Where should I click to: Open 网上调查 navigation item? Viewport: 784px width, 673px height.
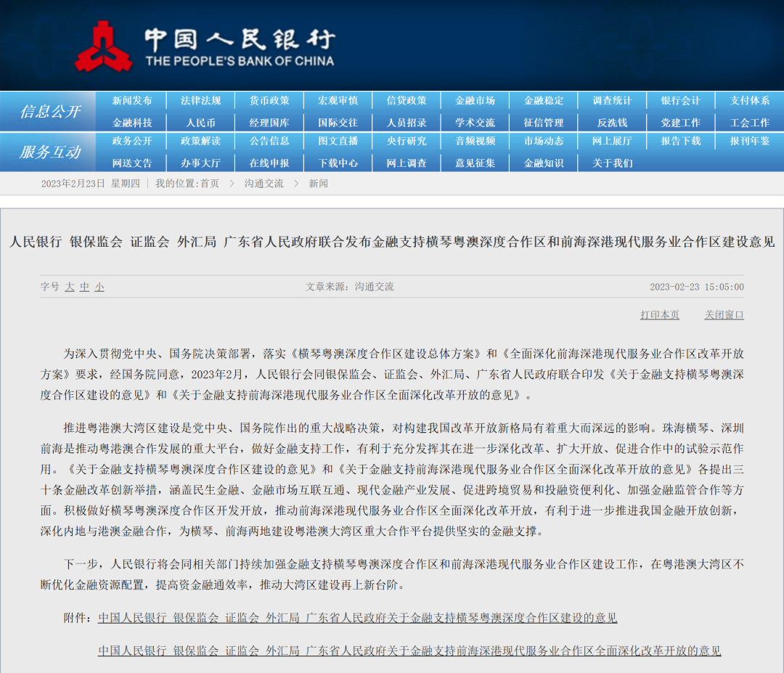click(407, 163)
